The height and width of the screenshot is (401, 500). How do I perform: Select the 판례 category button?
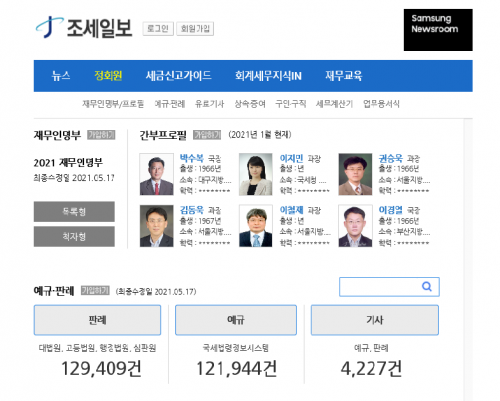tap(97, 320)
